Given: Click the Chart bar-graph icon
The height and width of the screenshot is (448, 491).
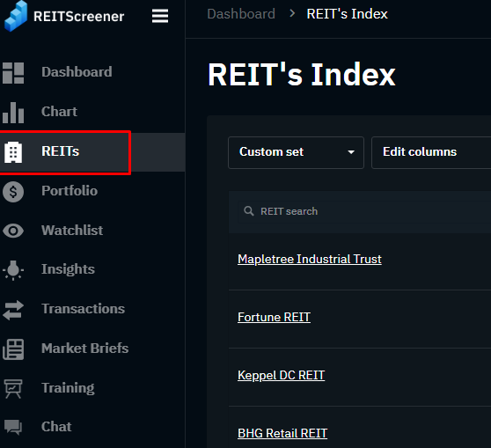Looking at the screenshot, I should click(13, 113).
